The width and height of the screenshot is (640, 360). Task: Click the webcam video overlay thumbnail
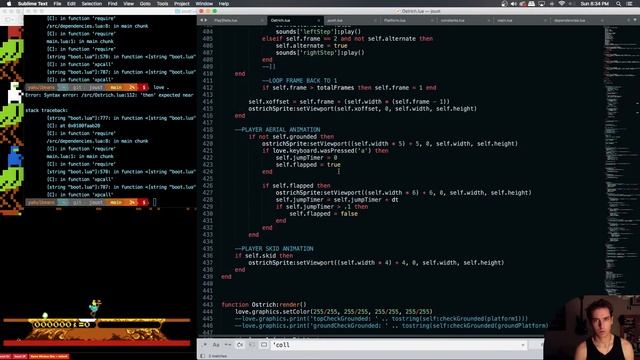592,328
